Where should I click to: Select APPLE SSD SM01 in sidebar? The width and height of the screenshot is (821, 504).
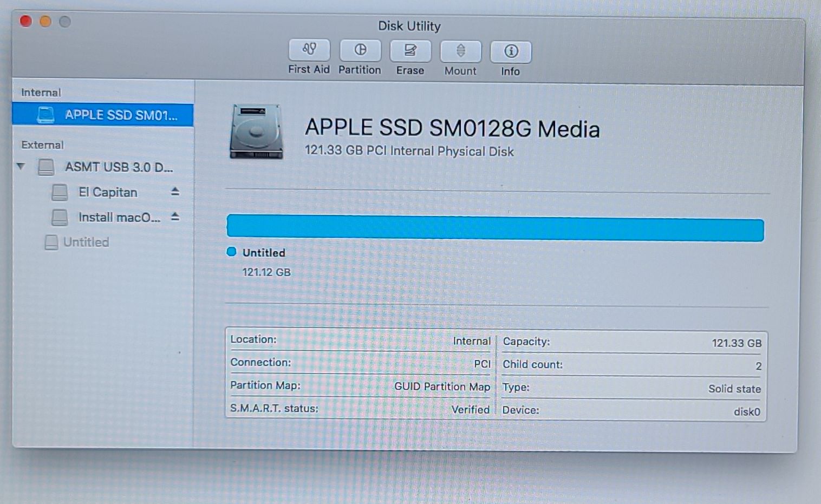(120, 115)
